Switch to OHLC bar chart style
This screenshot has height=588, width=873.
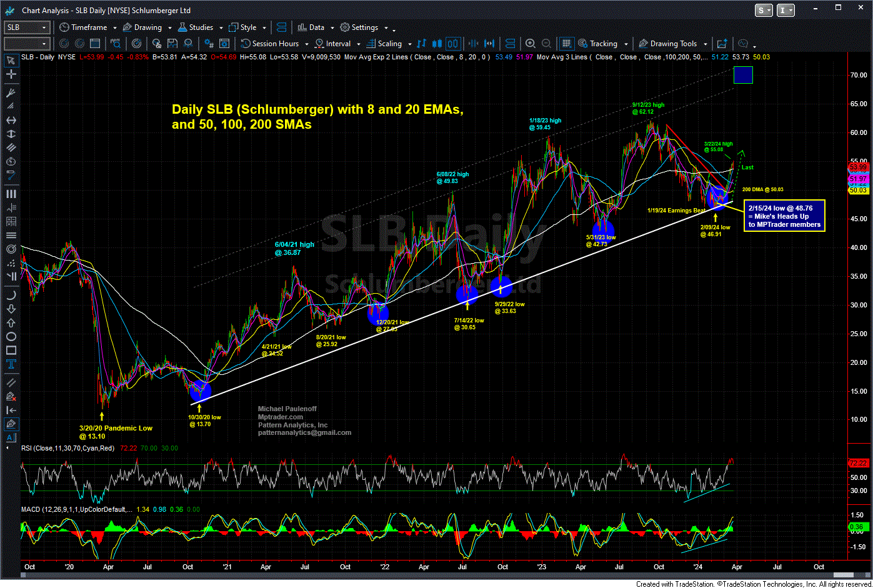tap(421, 44)
